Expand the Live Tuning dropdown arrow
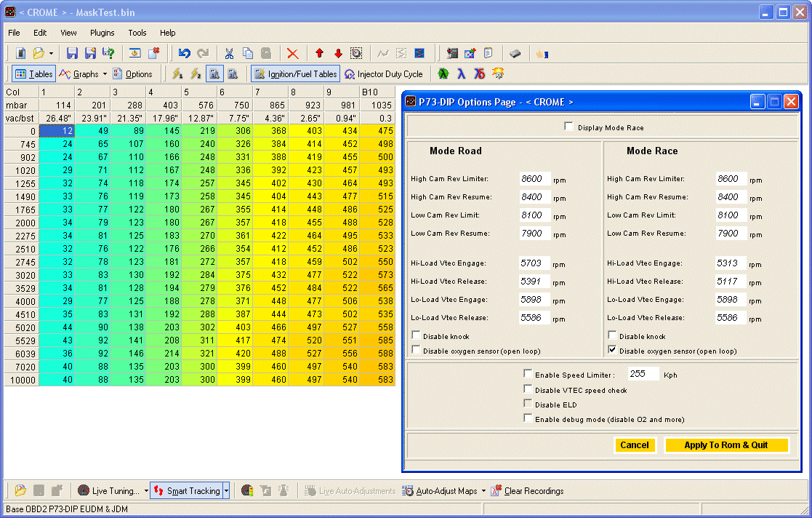 [146, 490]
